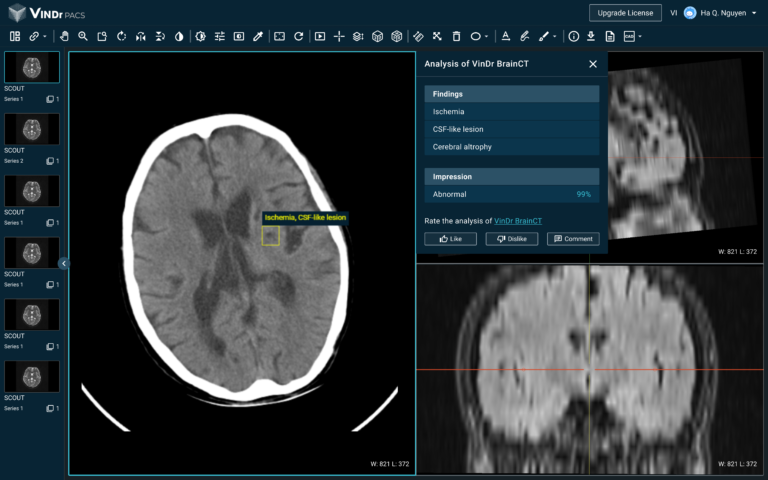Select the Cerebral altrophy finding row
This screenshot has height=480, width=768.
pos(512,147)
